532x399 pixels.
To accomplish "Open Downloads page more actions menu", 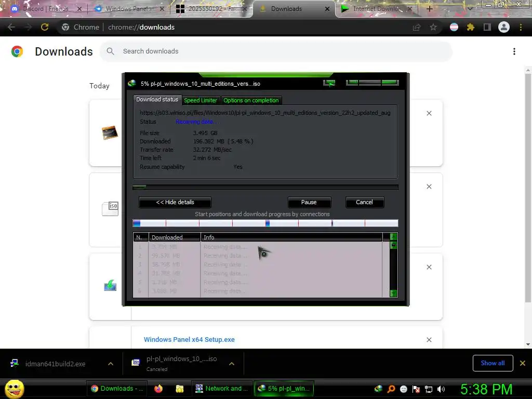I will pyautogui.click(x=514, y=51).
